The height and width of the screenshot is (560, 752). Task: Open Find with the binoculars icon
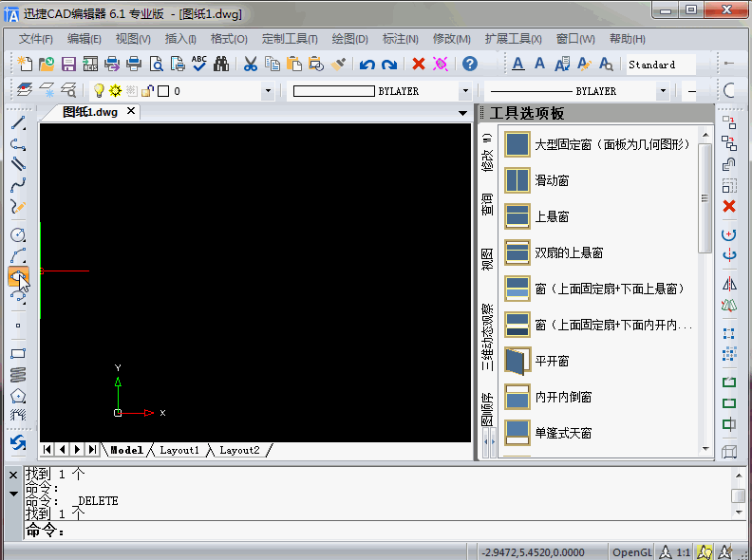point(221,64)
